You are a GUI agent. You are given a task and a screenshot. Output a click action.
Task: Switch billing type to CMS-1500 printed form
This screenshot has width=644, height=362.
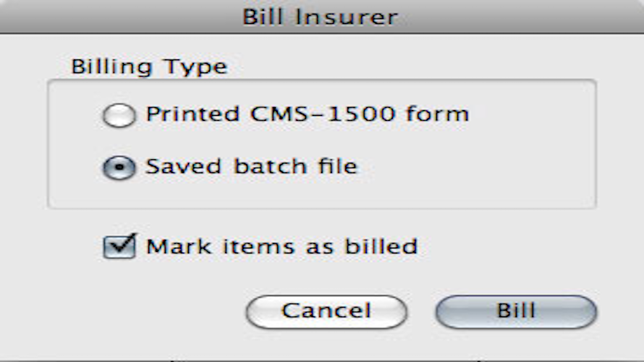pyautogui.click(x=119, y=114)
